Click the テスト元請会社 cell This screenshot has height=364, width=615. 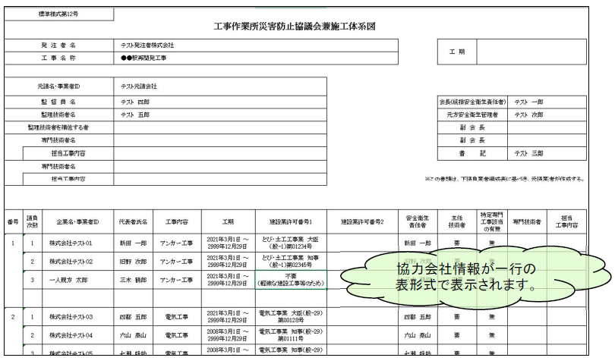point(220,86)
